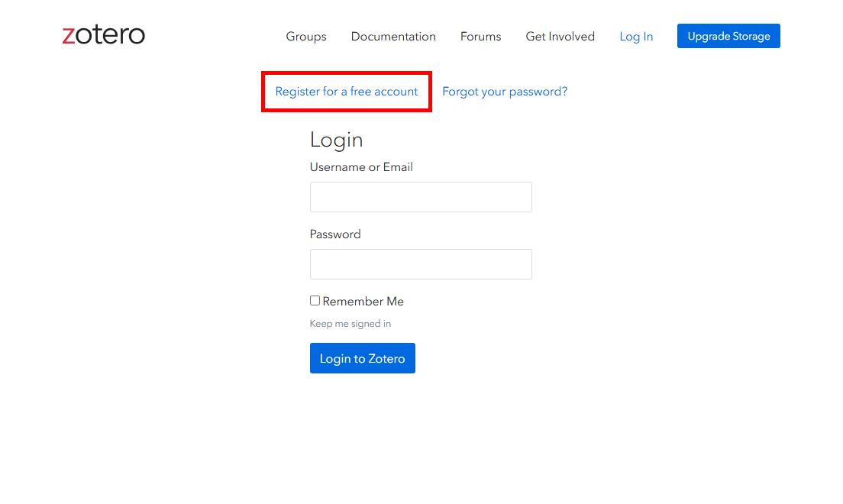The width and height of the screenshot is (843, 504).
Task: Click the Username or Email field label
Action: [x=361, y=167]
